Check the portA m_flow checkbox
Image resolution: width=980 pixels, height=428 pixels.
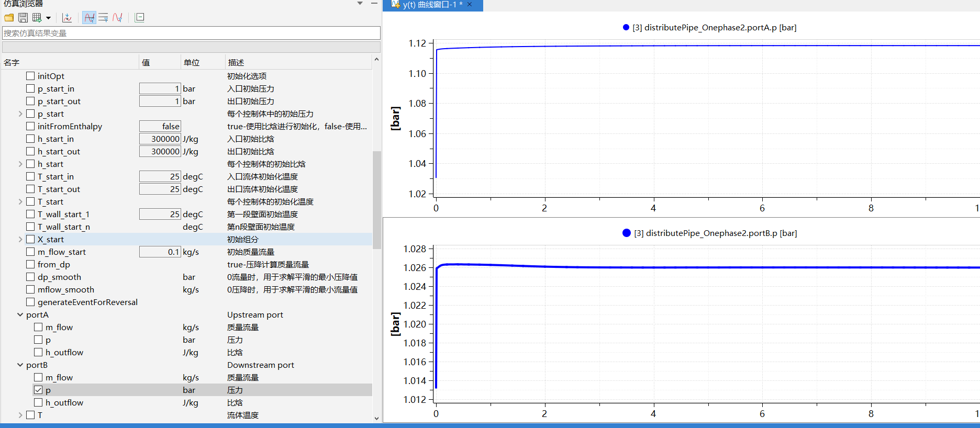[x=38, y=327]
